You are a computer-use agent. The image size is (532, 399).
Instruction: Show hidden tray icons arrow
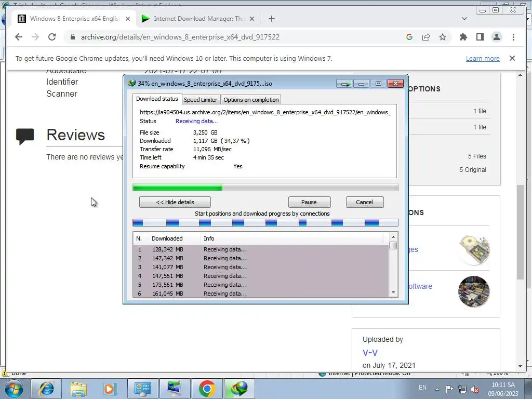point(437,389)
